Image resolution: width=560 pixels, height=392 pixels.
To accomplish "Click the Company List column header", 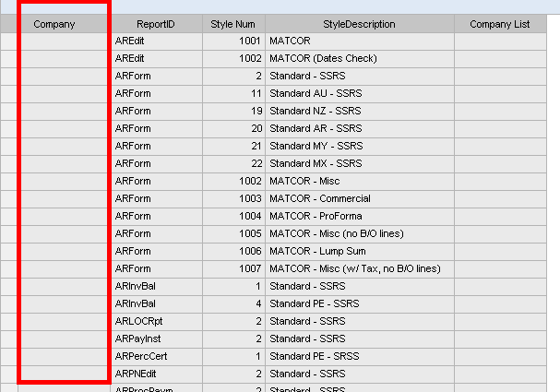I will point(500,24).
